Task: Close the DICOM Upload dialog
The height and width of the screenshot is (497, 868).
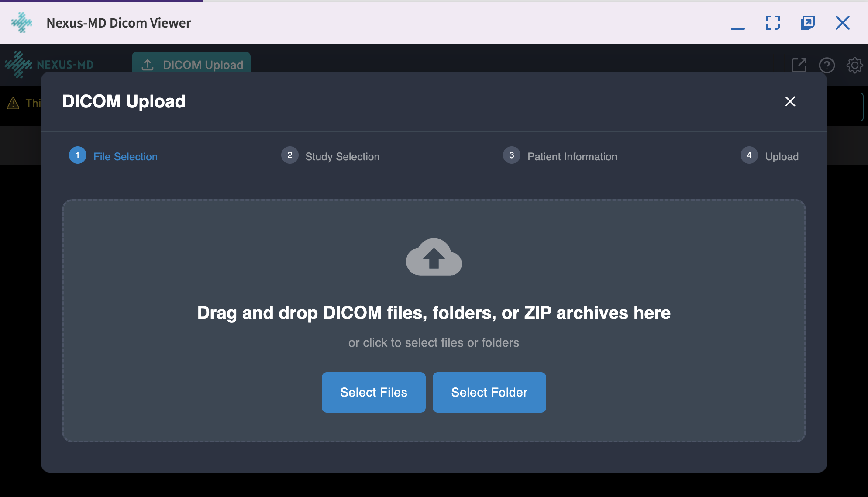Action: (790, 102)
